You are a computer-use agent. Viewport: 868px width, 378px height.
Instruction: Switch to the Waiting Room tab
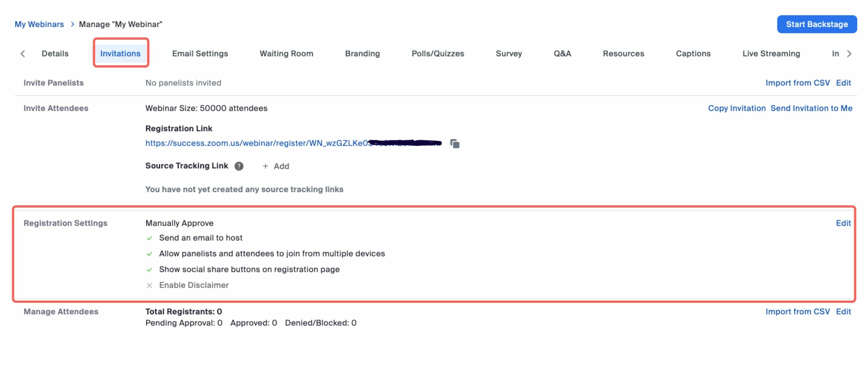click(x=286, y=54)
